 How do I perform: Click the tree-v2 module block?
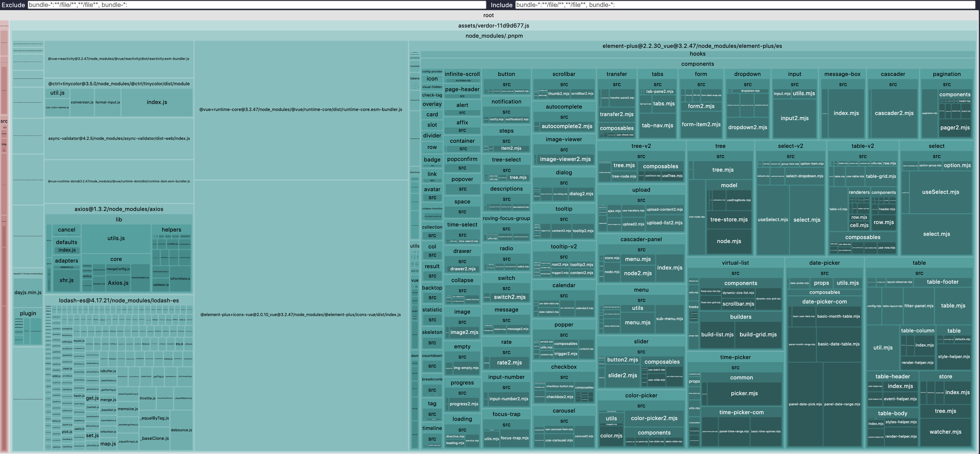(x=641, y=146)
